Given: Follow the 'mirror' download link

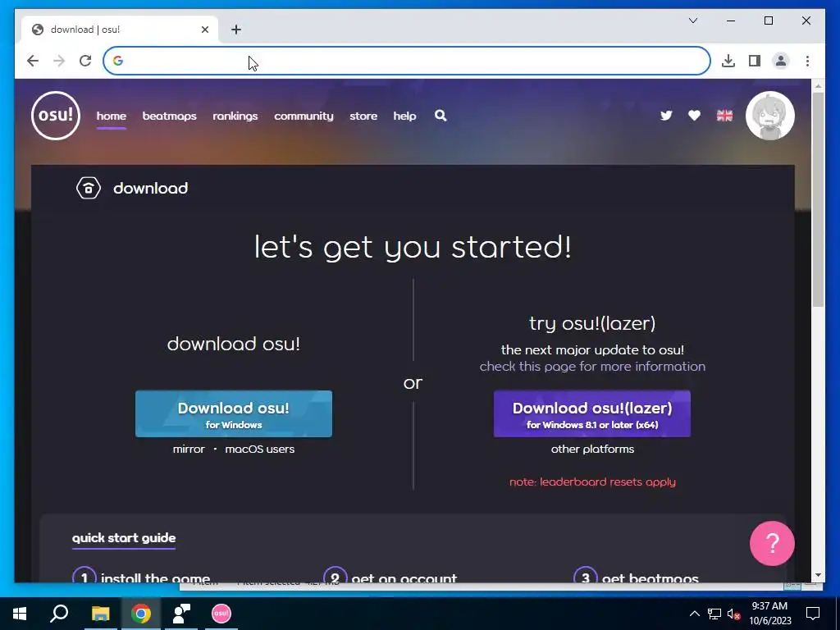Looking at the screenshot, I should [x=189, y=449].
